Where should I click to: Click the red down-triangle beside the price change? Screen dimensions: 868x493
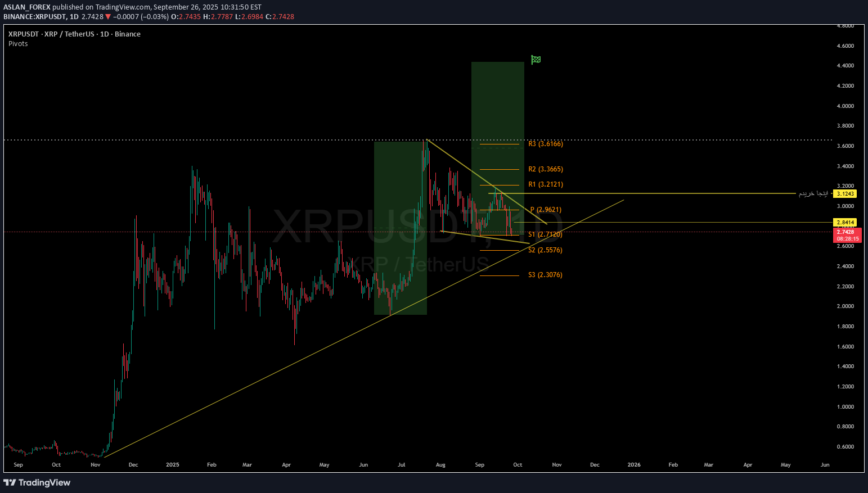(109, 17)
